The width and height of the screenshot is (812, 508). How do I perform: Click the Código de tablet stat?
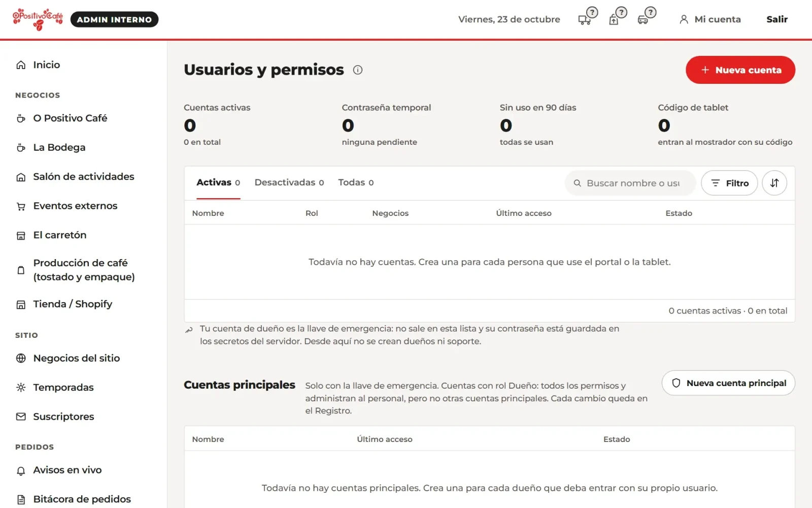tap(725, 125)
